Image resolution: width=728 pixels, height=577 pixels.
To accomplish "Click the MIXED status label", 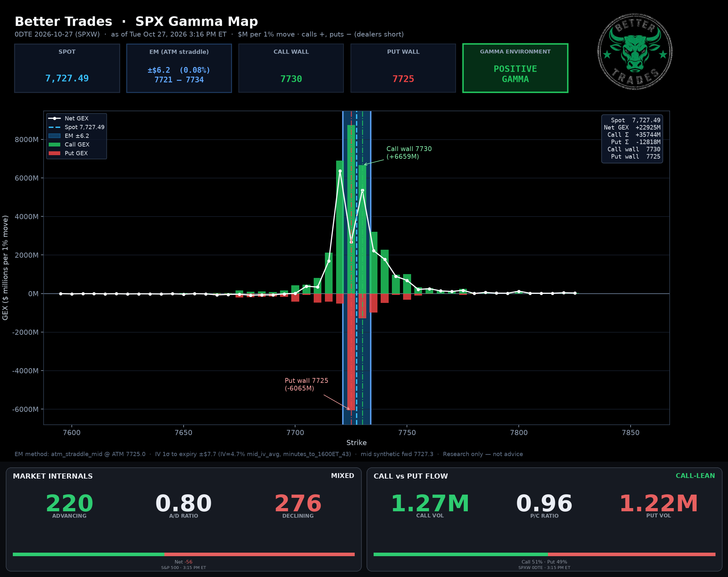I will [343, 476].
